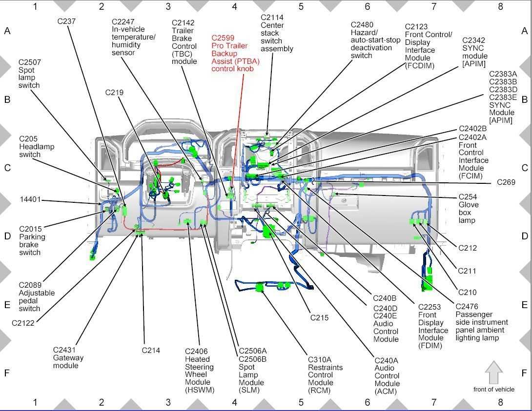This screenshot has width=532, height=411.
Task: Select the C237 connector label
Action: point(66,21)
